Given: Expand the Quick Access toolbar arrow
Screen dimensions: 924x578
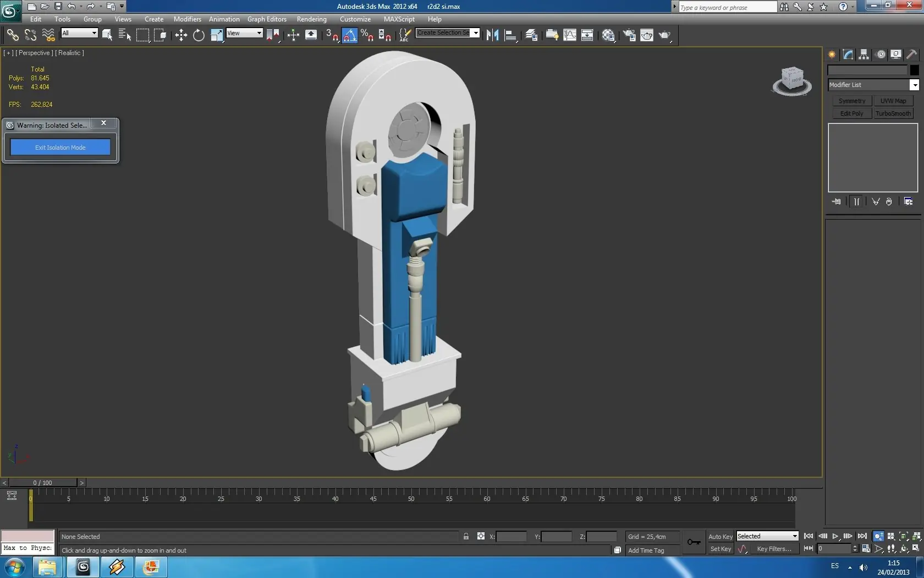Looking at the screenshot, I should (x=122, y=7).
